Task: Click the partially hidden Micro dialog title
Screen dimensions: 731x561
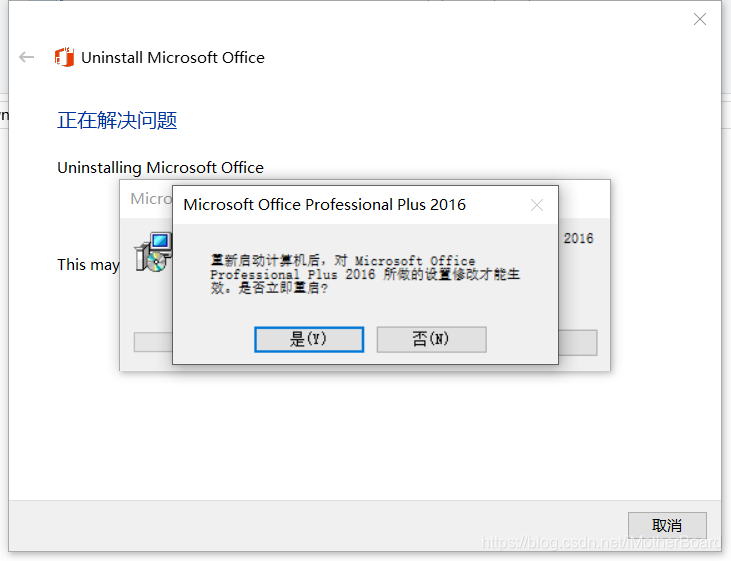Action: pyautogui.click(x=151, y=199)
